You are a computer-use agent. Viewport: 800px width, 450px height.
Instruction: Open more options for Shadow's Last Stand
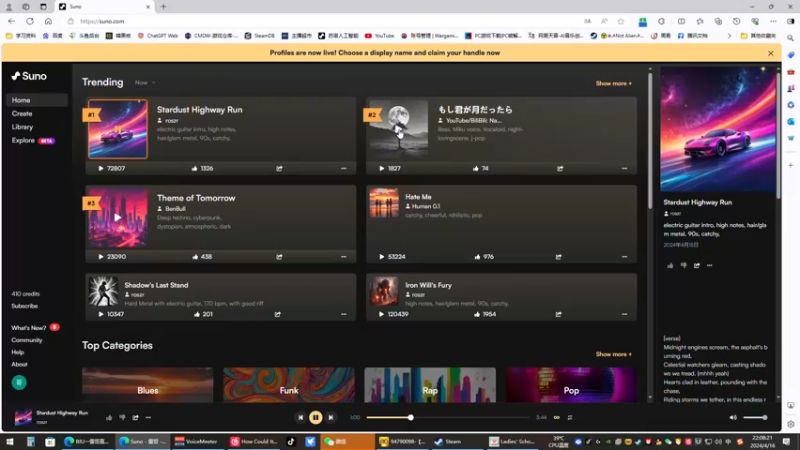tap(343, 314)
